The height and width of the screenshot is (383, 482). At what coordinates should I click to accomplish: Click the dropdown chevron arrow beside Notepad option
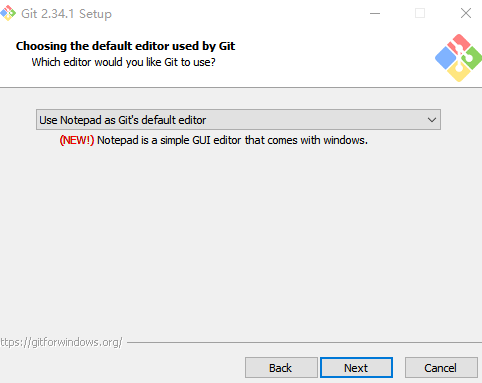(x=432, y=120)
